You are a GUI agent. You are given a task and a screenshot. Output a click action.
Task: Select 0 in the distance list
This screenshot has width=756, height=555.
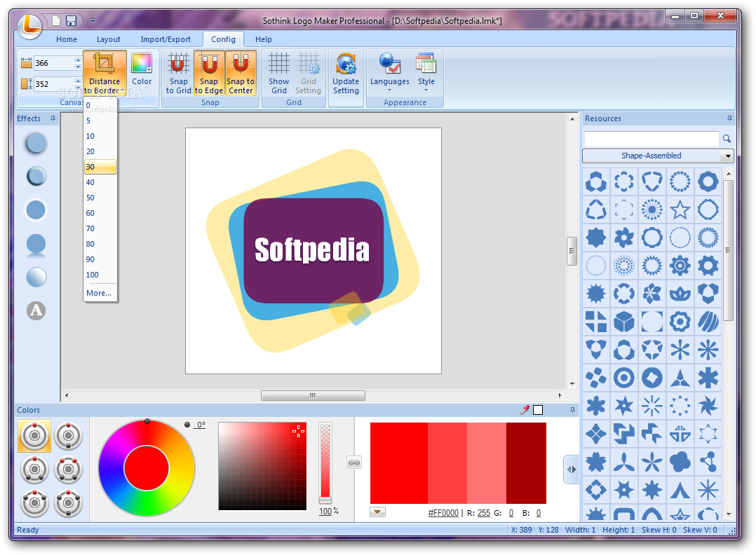[x=100, y=105]
